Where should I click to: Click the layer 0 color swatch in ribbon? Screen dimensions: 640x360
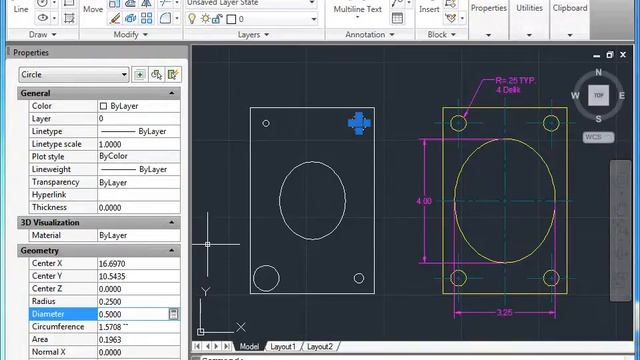click(x=231, y=19)
